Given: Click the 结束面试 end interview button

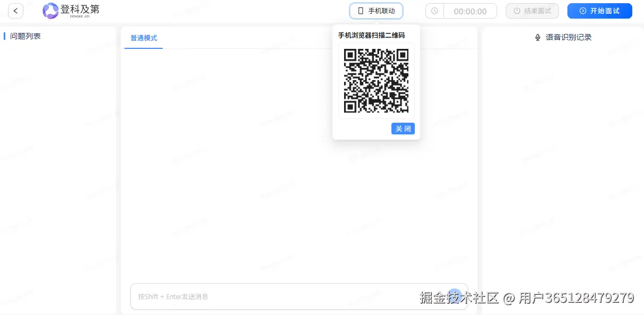Looking at the screenshot, I should tap(532, 11).
